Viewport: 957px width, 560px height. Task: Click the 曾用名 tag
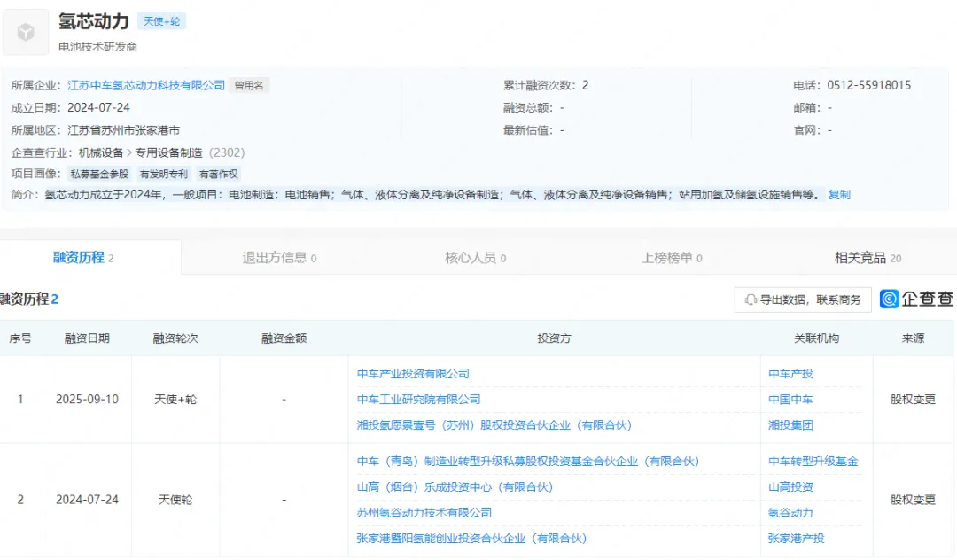point(249,85)
